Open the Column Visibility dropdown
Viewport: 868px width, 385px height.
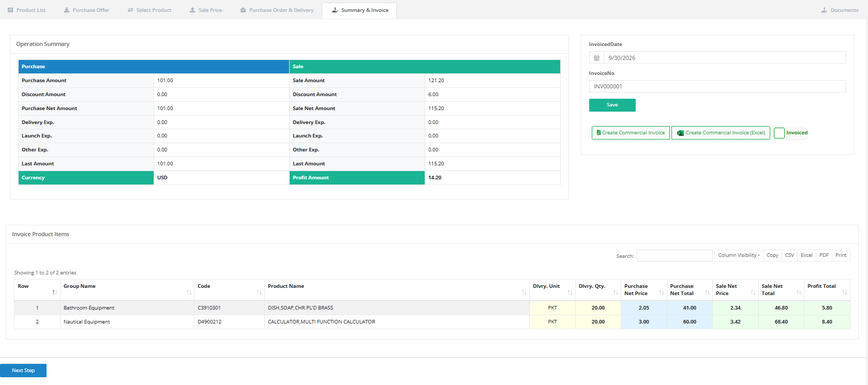[x=739, y=255]
